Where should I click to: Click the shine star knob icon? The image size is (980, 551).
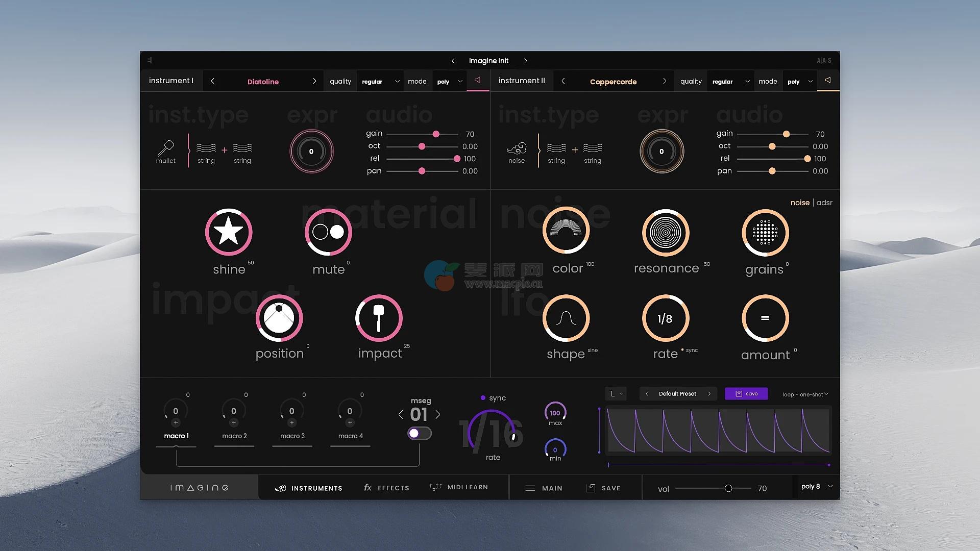[228, 232]
